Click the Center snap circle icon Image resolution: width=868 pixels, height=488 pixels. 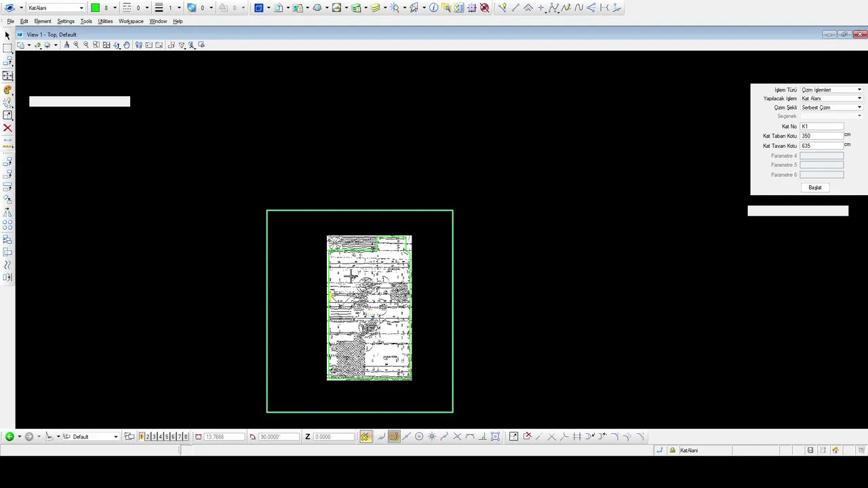[419, 436]
